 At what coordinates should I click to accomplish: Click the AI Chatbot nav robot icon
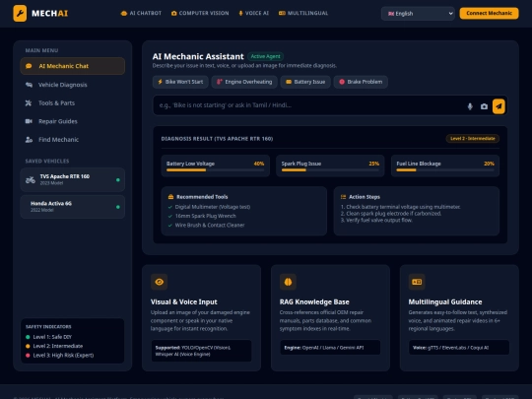point(124,13)
